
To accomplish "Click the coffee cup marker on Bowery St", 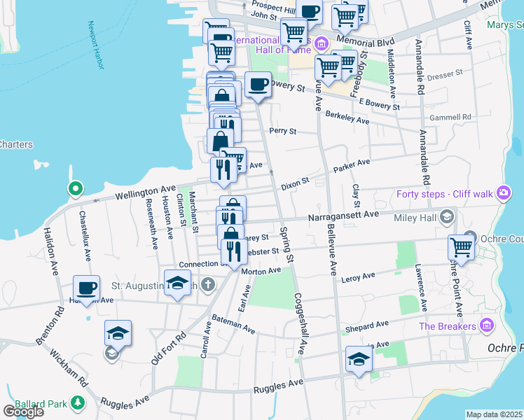I will (258, 85).
